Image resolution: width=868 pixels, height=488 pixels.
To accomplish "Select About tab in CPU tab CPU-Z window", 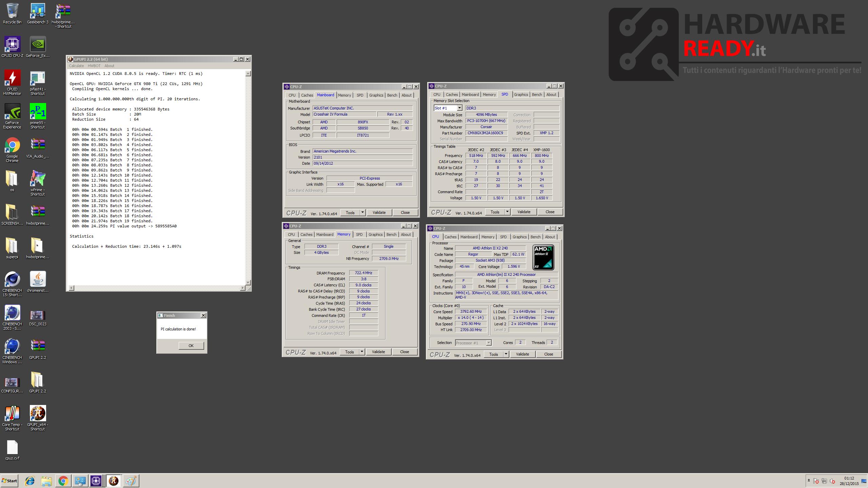I will click(550, 237).
